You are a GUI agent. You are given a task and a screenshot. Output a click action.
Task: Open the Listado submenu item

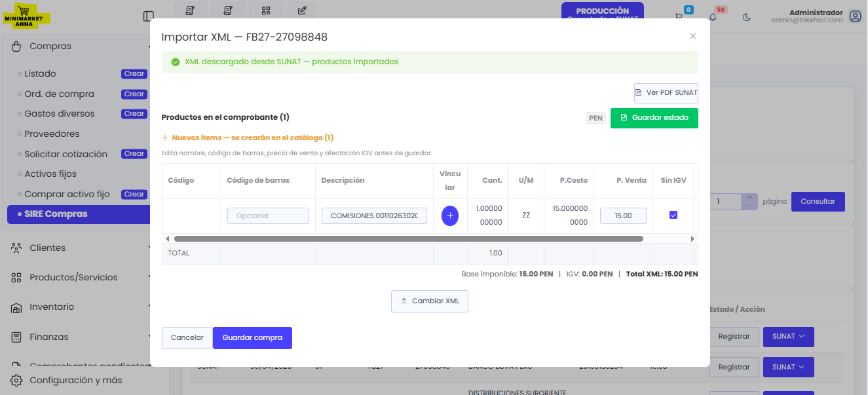40,74
